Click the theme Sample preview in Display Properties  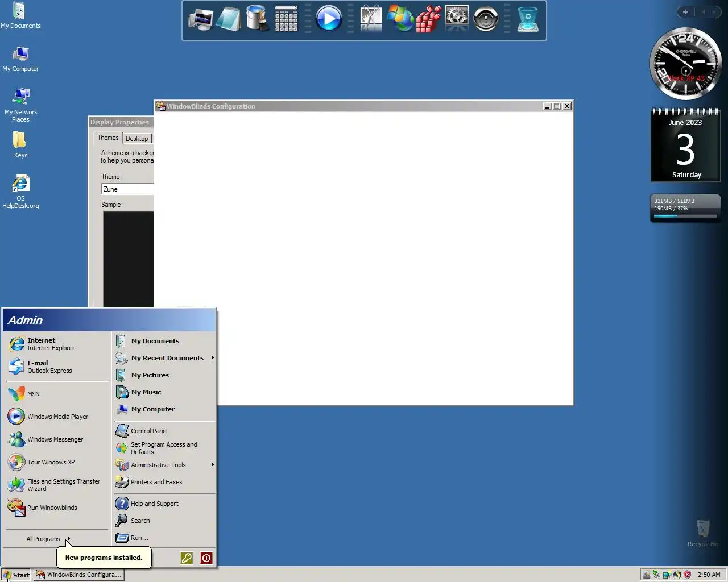pos(128,259)
